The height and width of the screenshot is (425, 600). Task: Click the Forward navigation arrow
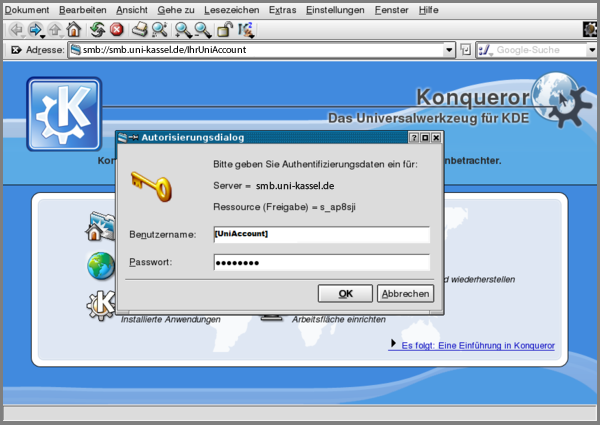coord(35,29)
